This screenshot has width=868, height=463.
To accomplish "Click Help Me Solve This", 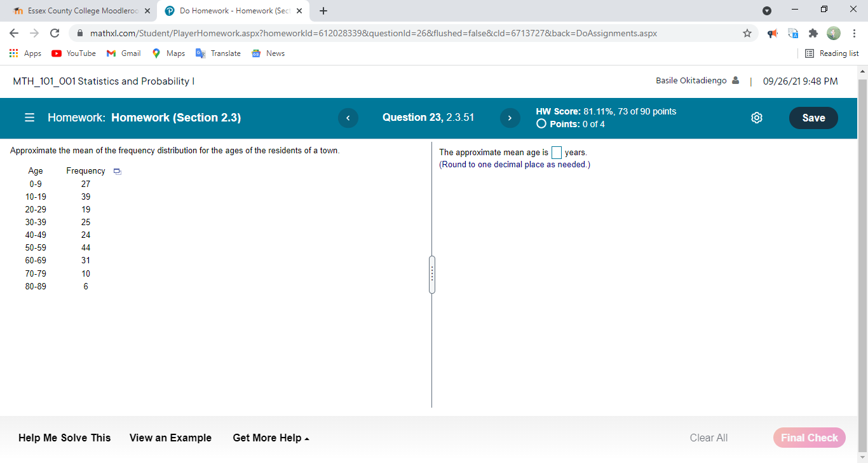I will pyautogui.click(x=65, y=438).
